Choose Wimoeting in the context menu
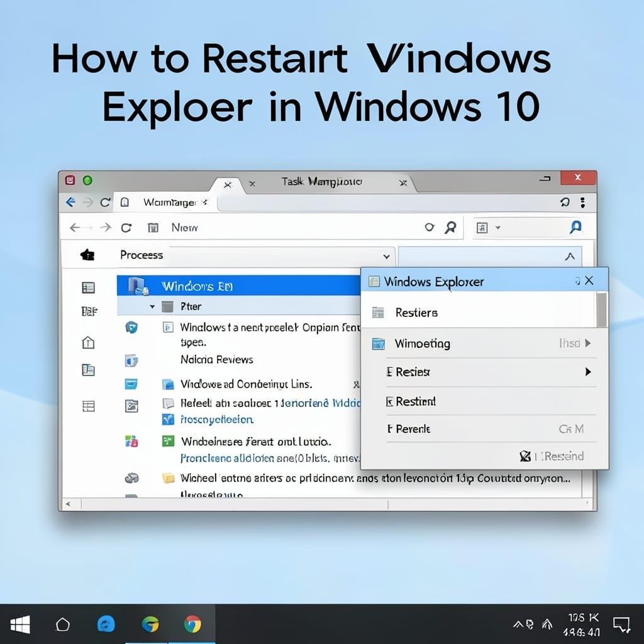The width and height of the screenshot is (644, 644). point(422,343)
